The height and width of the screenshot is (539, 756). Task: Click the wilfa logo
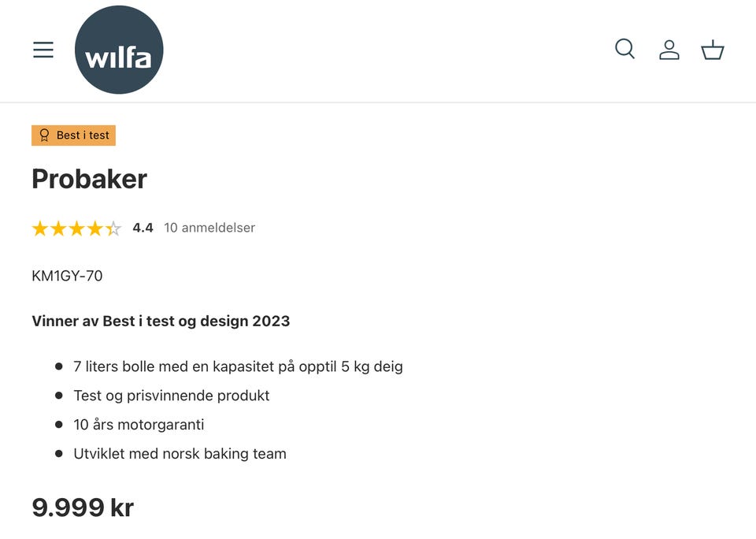[x=119, y=50]
